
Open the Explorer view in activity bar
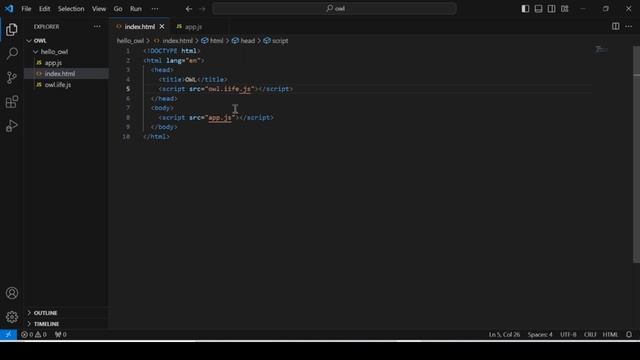[12, 29]
